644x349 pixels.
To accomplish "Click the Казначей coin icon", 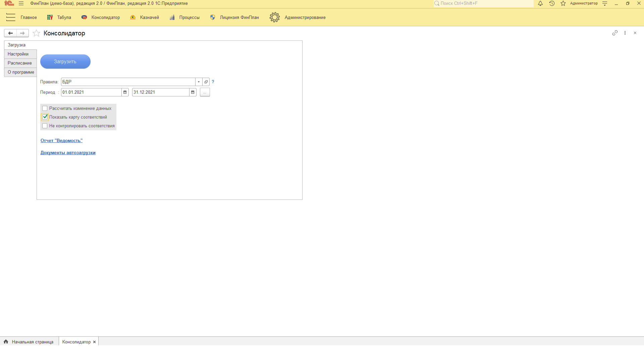I will (133, 17).
